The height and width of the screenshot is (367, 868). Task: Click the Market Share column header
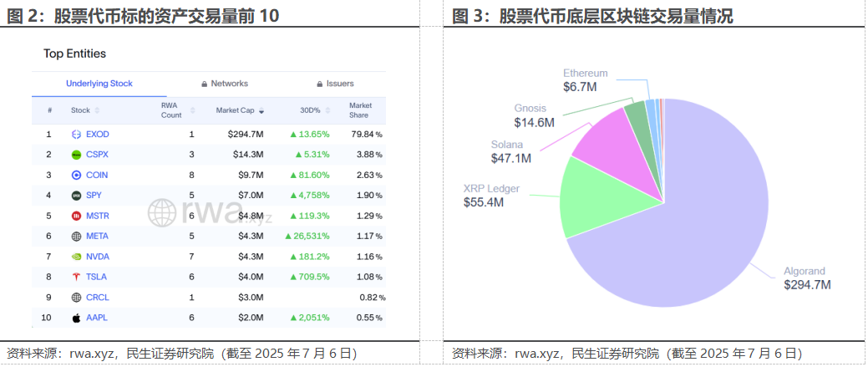(x=360, y=110)
